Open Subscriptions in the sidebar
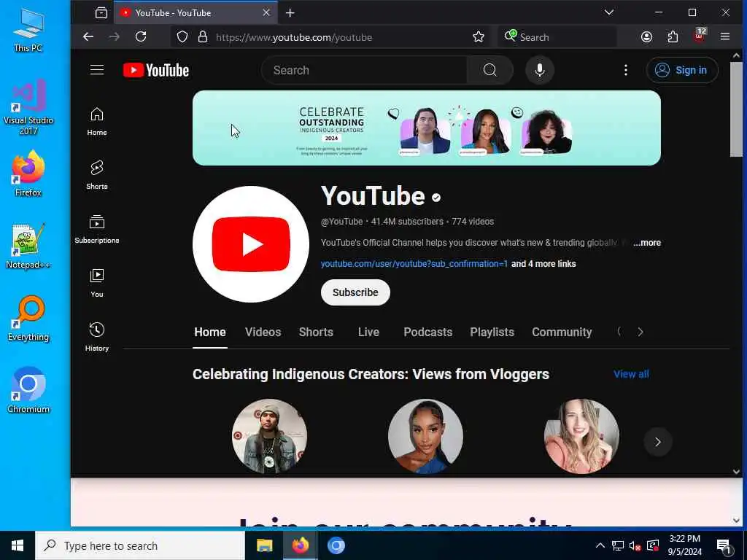 97,229
